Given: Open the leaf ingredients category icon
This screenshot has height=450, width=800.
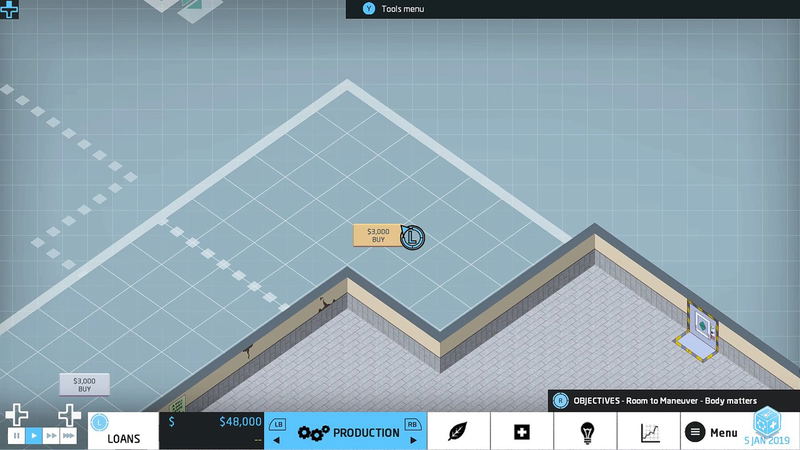Looking at the screenshot, I should coord(458,432).
